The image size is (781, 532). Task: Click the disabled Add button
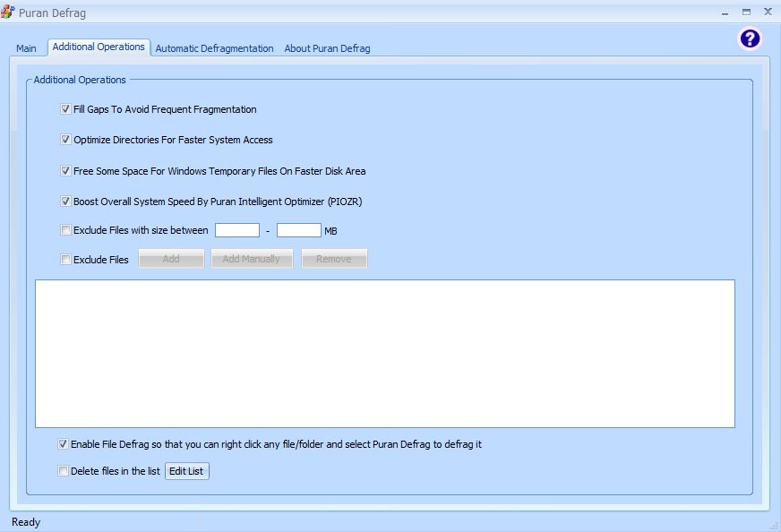click(x=171, y=259)
